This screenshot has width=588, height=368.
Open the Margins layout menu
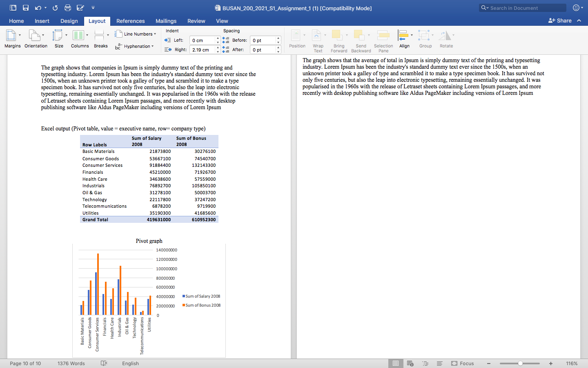click(x=12, y=39)
